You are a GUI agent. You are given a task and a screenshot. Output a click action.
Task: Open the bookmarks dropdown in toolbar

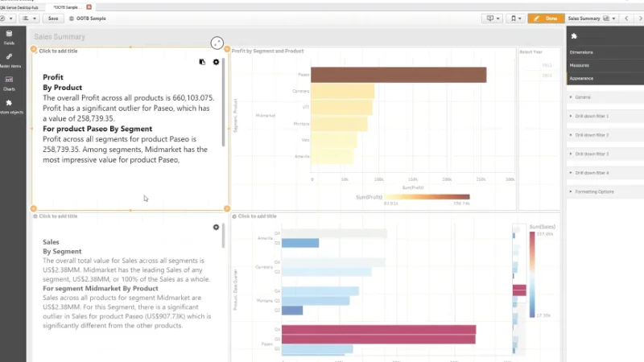515,19
